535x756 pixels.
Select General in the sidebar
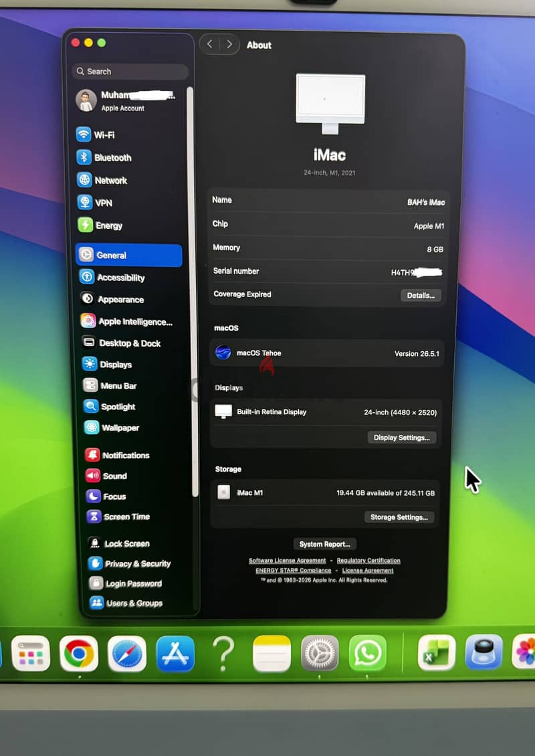pyautogui.click(x=128, y=255)
